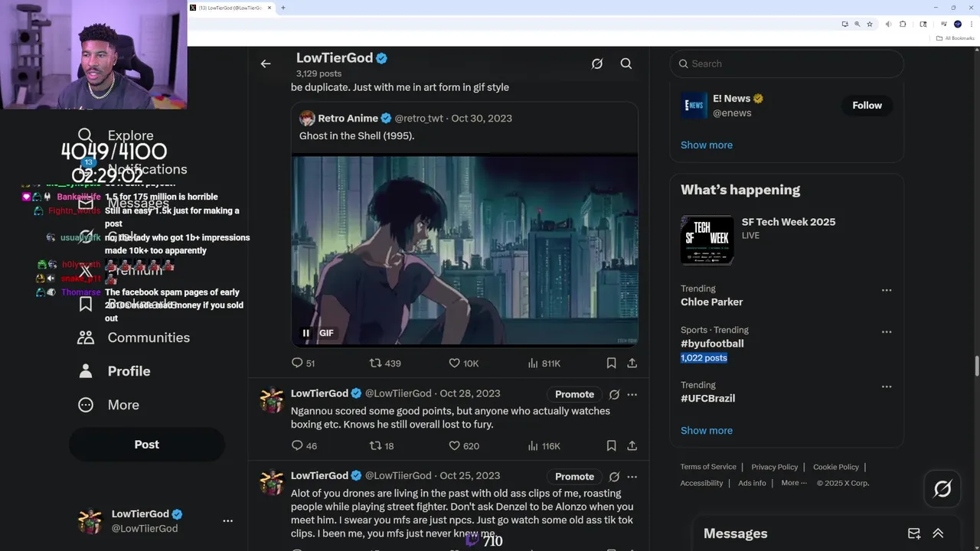The image size is (980, 551).
Task: Open the Accessibility footer link
Action: [x=701, y=483]
